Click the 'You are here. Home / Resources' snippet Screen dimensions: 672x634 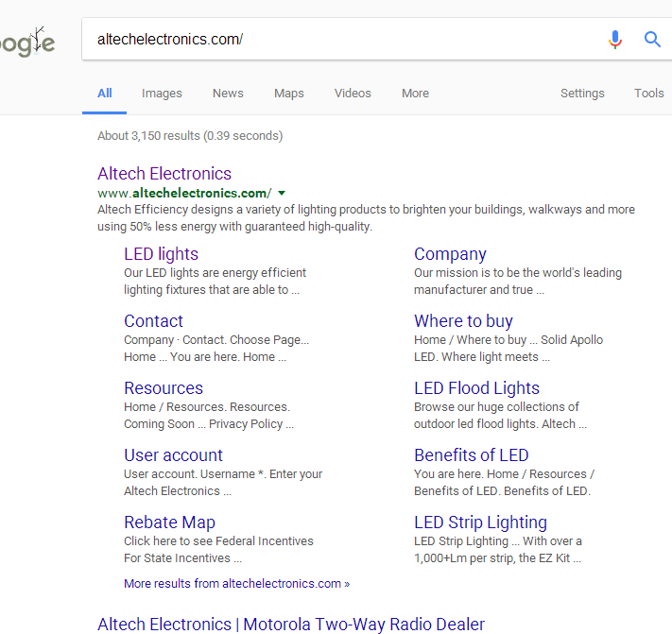click(504, 483)
